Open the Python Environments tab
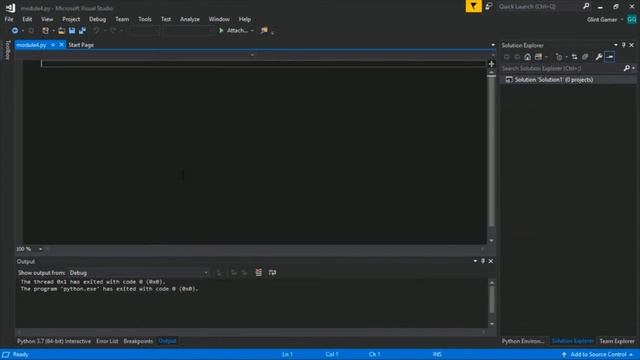Image resolution: width=640 pixels, height=360 pixels. click(523, 341)
